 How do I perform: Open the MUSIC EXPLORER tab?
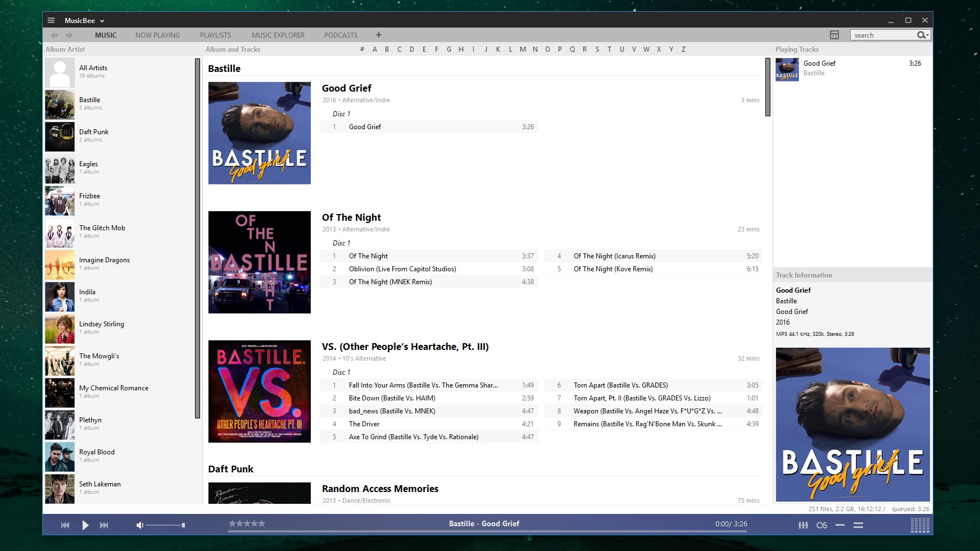[278, 35]
